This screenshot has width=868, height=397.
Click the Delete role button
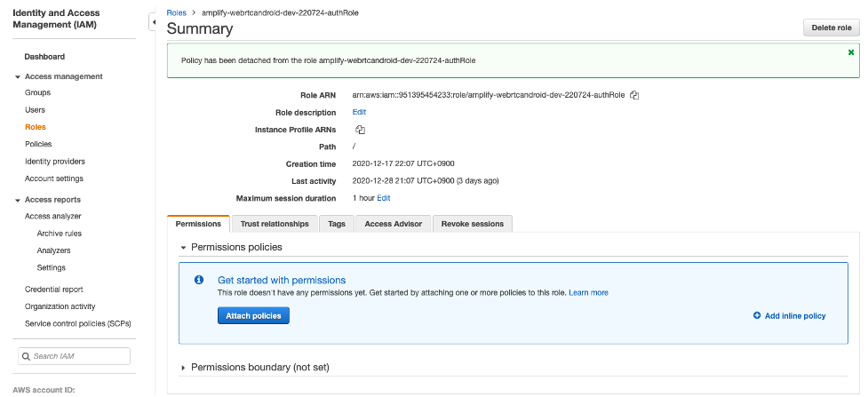[832, 28]
